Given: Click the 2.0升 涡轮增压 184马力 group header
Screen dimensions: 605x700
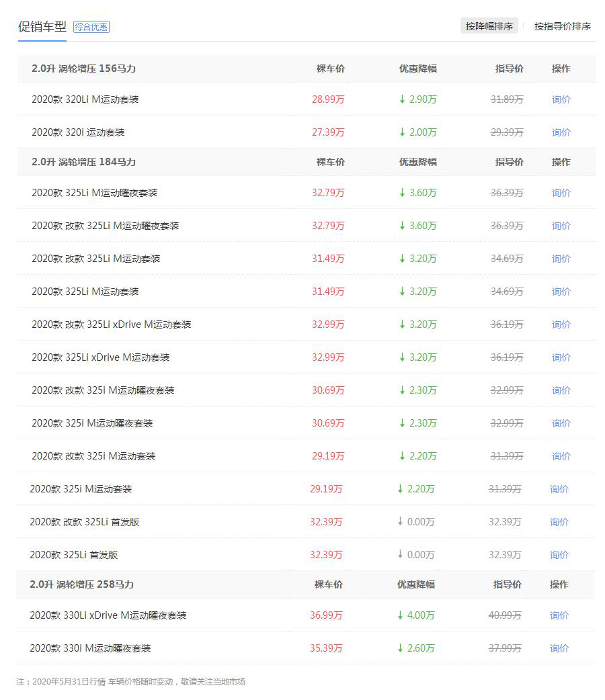Looking at the screenshot, I should pos(83,162).
